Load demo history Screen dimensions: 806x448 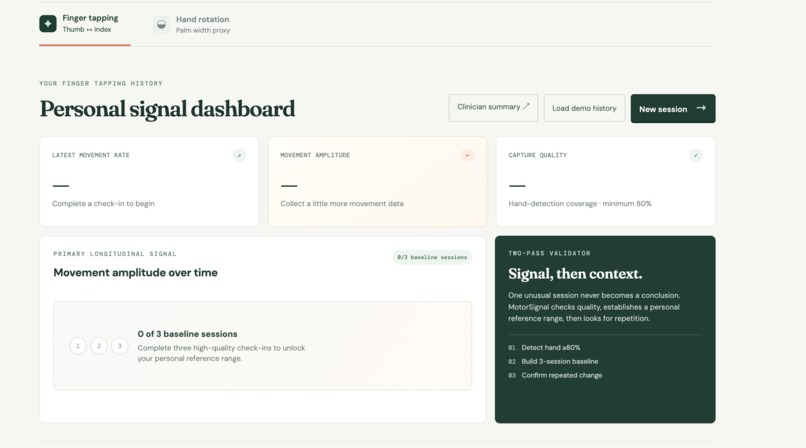point(584,108)
